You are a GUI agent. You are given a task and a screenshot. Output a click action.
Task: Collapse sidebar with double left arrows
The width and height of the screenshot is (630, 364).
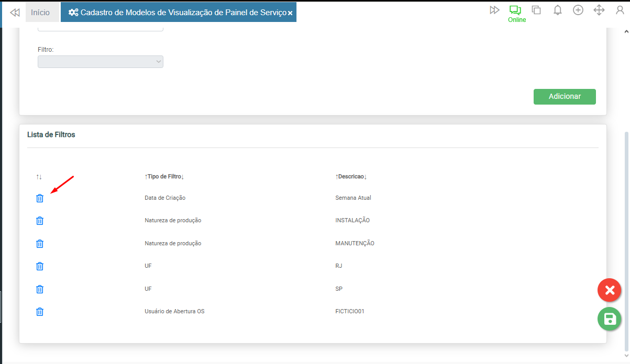pyautogui.click(x=15, y=12)
